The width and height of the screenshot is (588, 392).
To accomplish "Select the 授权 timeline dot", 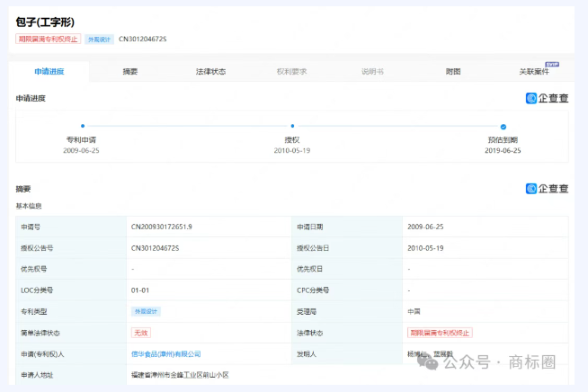I will click(x=292, y=127).
